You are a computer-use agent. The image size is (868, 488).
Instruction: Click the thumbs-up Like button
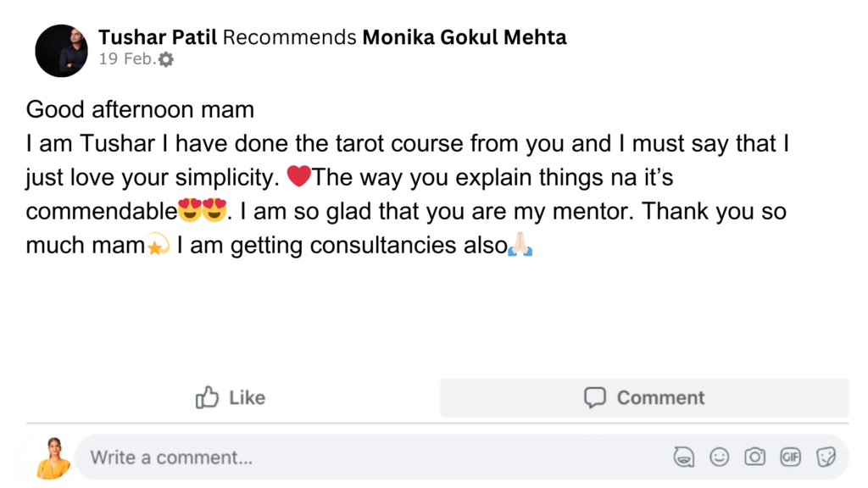click(231, 397)
